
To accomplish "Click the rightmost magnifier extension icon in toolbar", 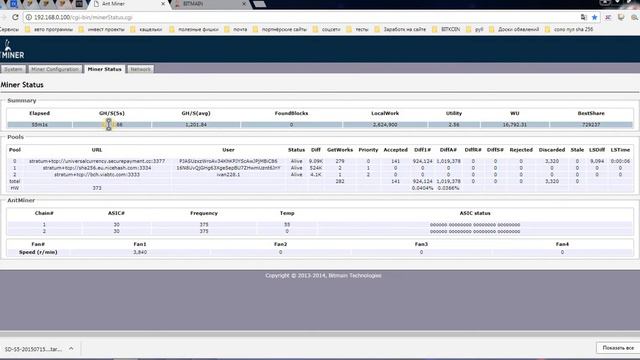I will pyautogui.click(x=634, y=17).
